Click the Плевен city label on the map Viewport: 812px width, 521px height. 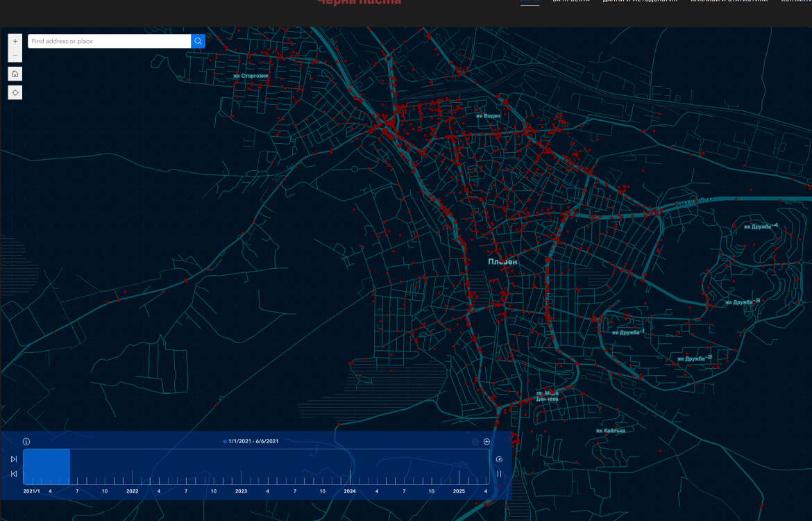coord(502,262)
